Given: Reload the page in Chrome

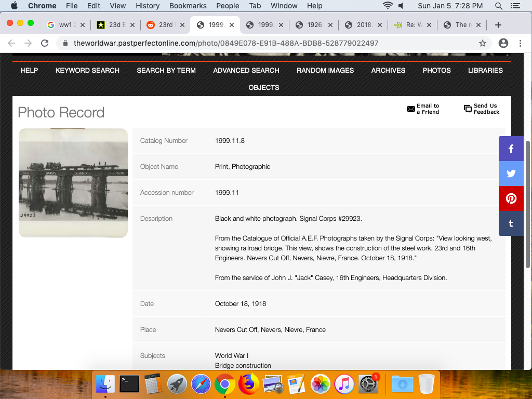Looking at the screenshot, I should (45, 43).
